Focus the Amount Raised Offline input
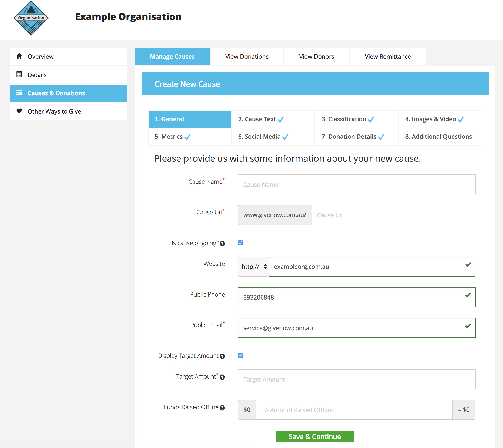 click(354, 410)
